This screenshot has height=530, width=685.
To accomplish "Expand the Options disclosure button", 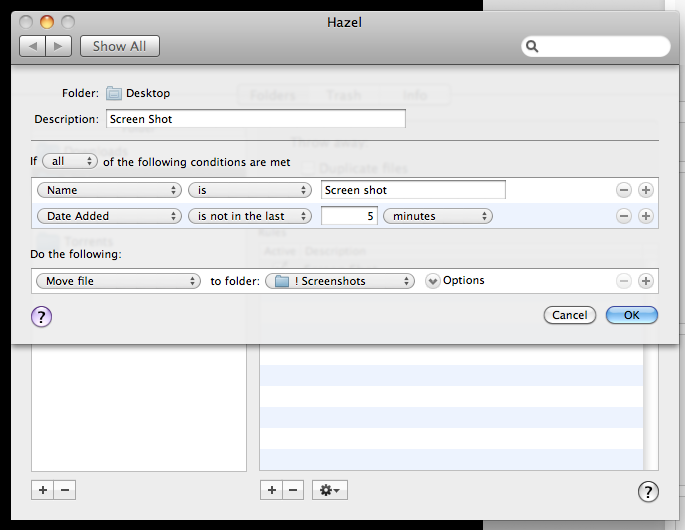I will pos(432,281).
